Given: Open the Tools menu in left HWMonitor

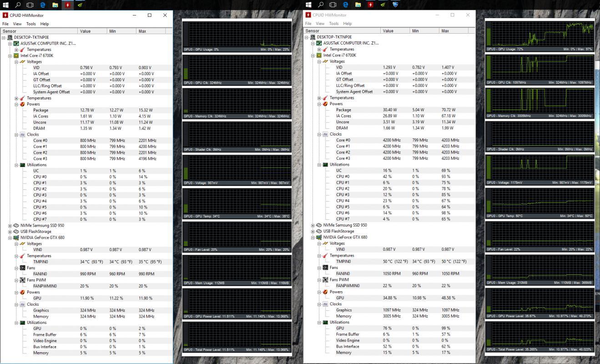Looking at the screenshot, I should [31, 24].
